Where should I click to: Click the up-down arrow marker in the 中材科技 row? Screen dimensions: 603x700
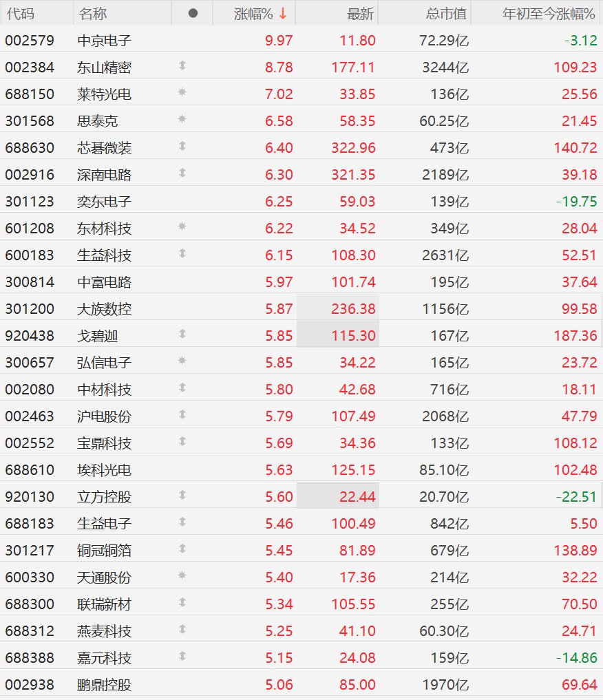[x=182, y=388]
